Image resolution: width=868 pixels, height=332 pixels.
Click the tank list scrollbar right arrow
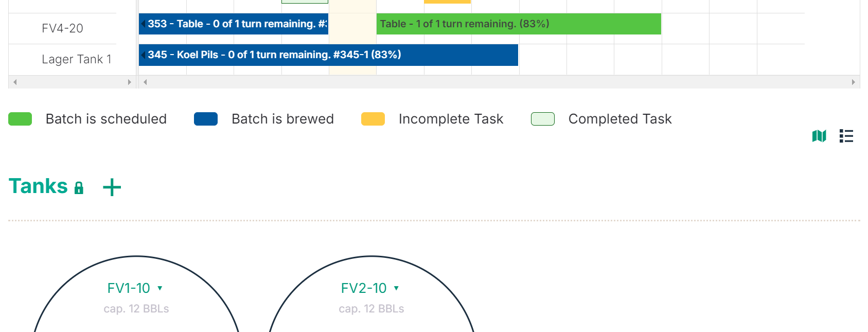coord(129,82)
